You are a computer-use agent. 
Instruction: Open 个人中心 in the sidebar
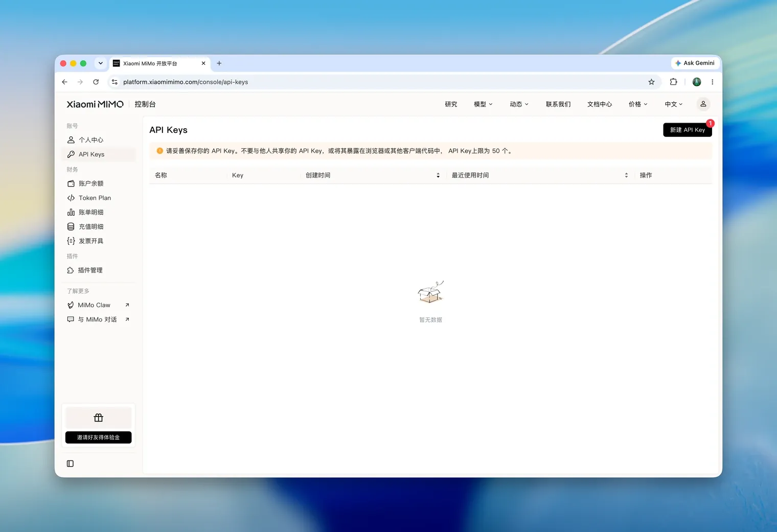98,140
